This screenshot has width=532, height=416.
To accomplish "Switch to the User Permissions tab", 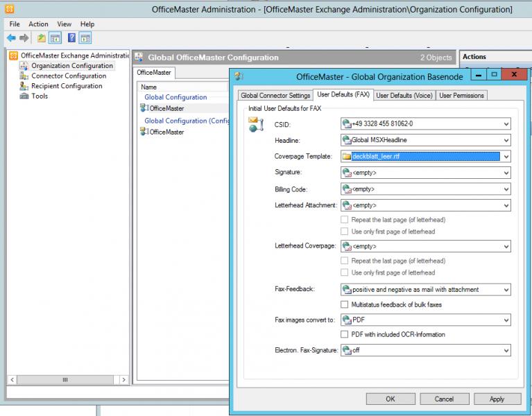I will [461, 95].
